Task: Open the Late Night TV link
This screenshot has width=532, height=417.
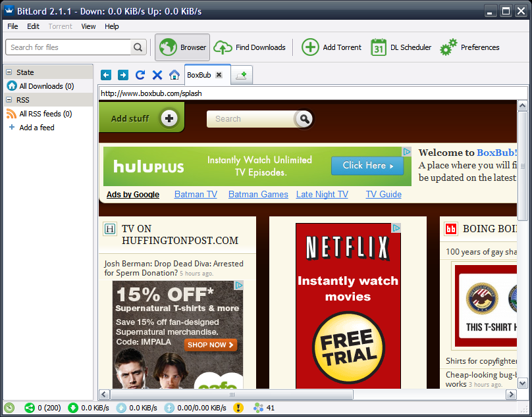Action: 322,194
